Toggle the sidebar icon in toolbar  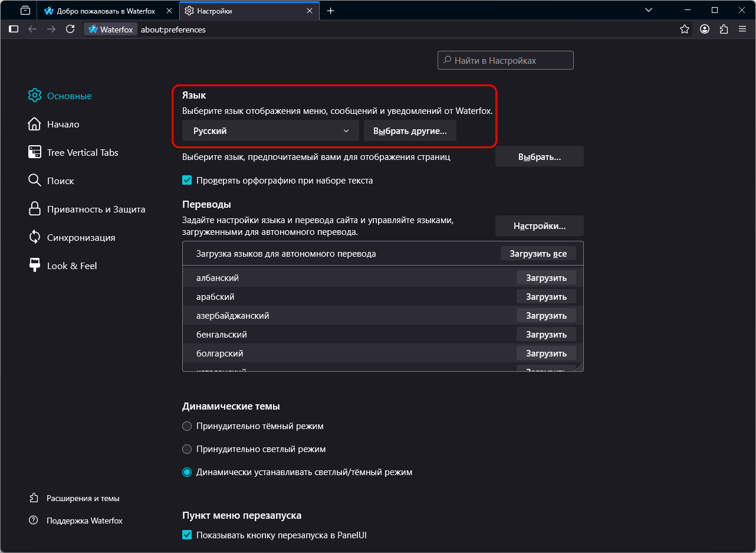(x=14, y=29)
